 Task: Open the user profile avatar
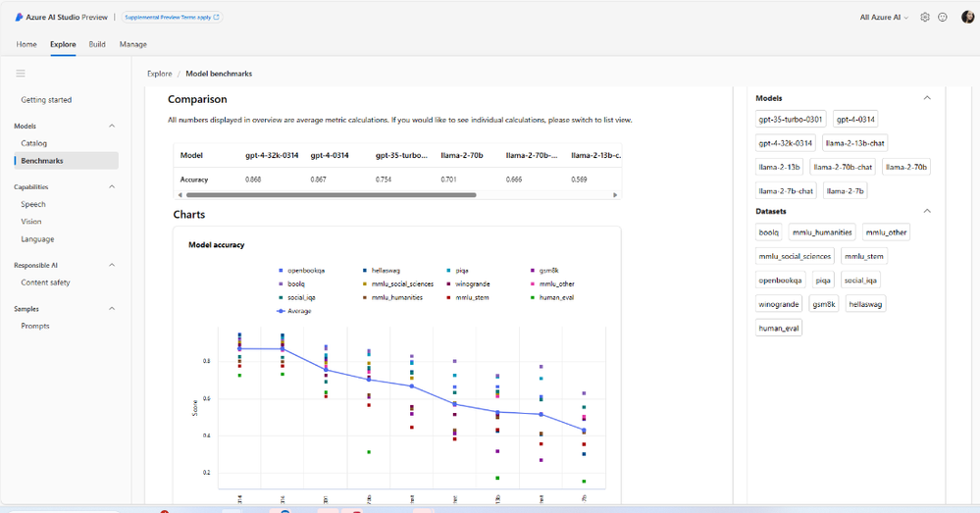click(x=967, y=17)
